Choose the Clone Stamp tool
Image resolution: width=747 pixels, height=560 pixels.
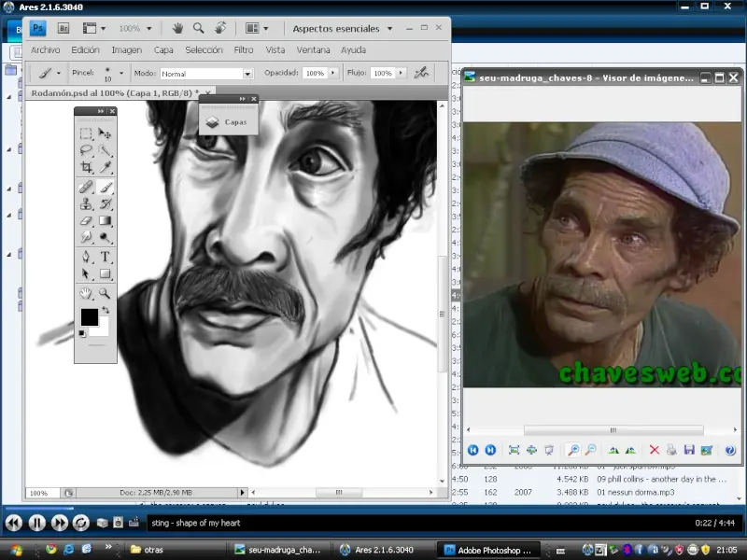click(86, 203)
